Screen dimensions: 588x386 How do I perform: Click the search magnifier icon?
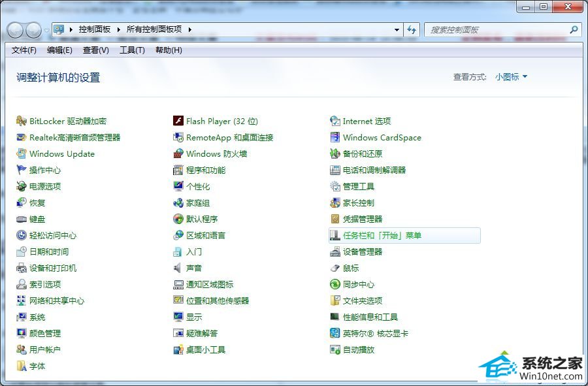[x=574, y=29]
